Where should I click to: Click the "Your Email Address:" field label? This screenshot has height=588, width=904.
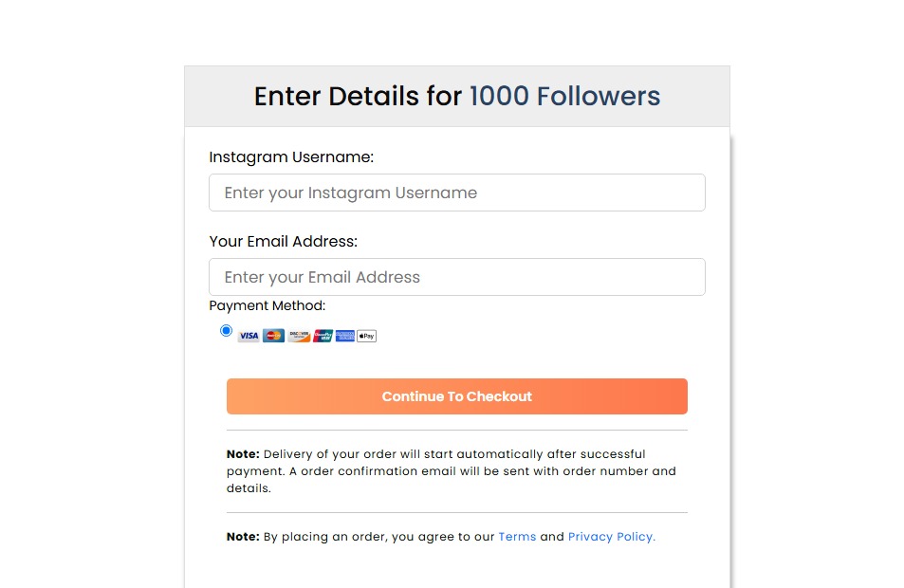tap(283, 242)
